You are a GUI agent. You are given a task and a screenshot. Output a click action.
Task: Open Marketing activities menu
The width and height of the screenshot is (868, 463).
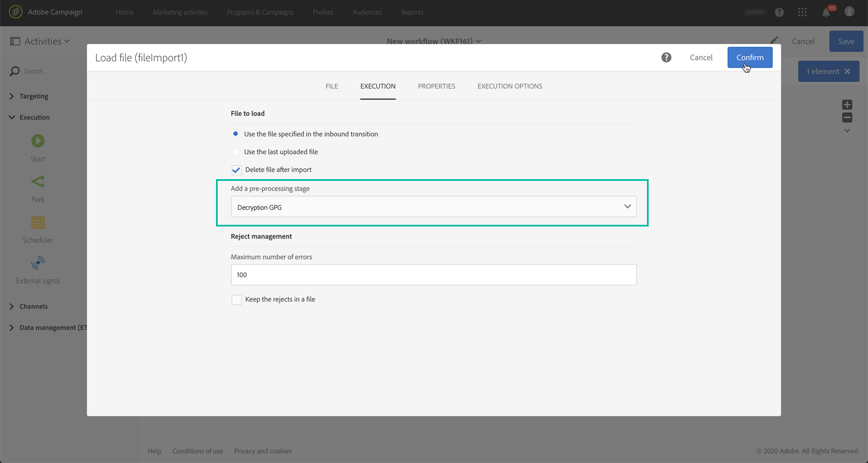pyautogui.click(x=180, y=12)
